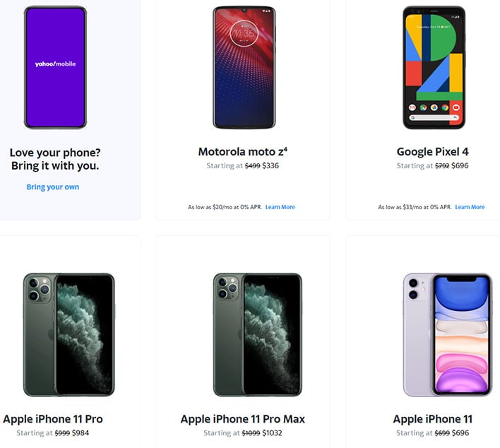This screenshot has height=448, width=500.
Task: Click the Love your phone heading
Action: [x=55, y=159]
